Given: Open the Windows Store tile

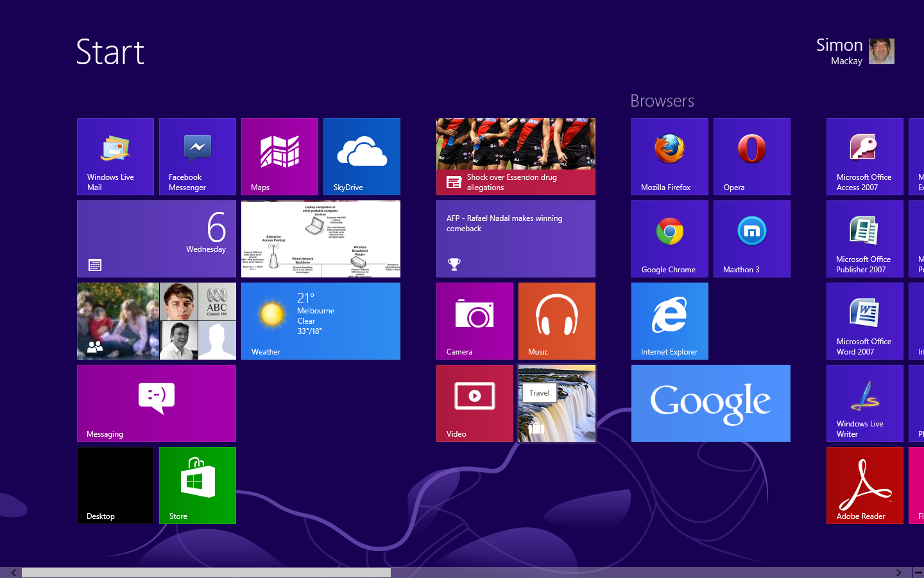Looking at the screenshot, I should [197, 485].
